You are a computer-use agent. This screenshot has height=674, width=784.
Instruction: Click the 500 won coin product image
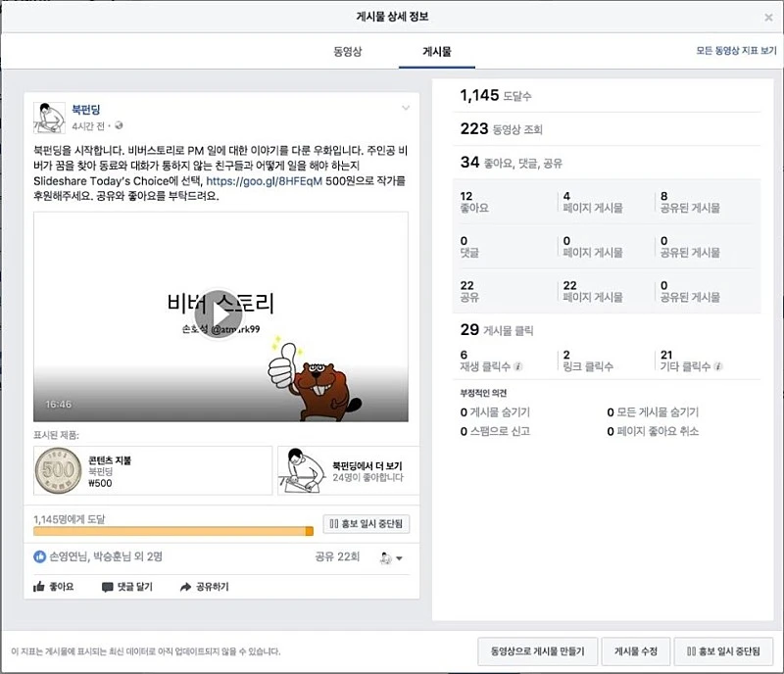pyautogui.click(x=58, y=470)
